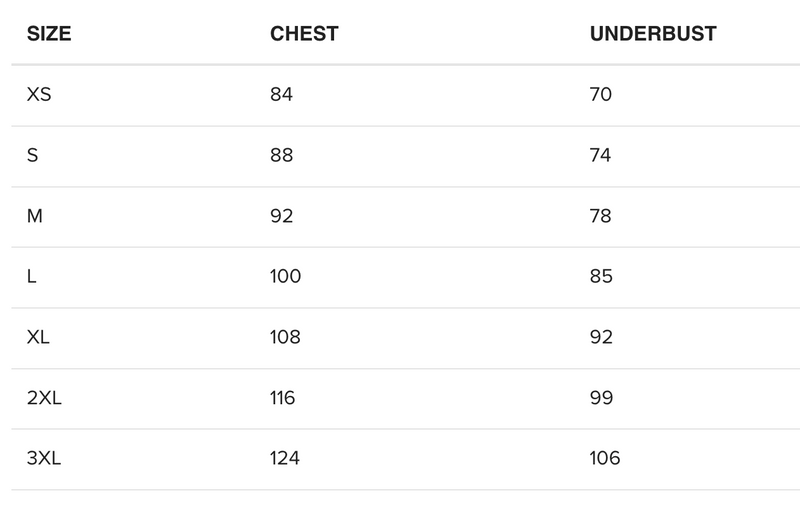Viewport: 800px width, 512px height.
Task: Select the S size cell
Action: click(x=33, y=156)
